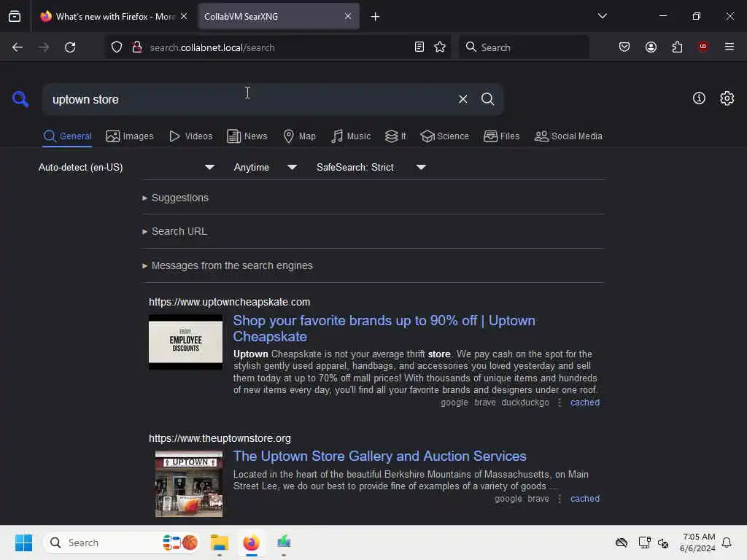Viewport: 747px width, 560px height.
Task: Click the SearXNG logo icon
Action: (20, 98)
